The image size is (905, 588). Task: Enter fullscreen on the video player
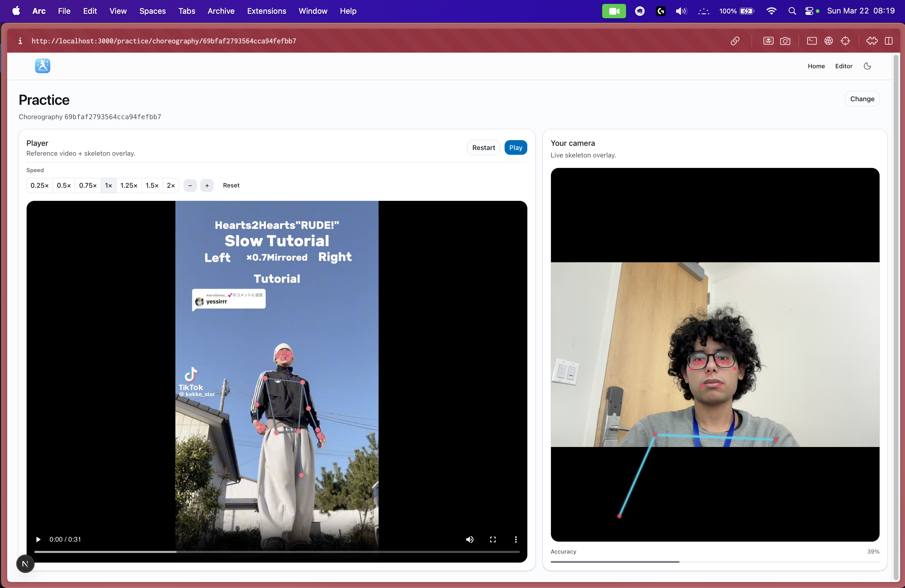pos(493,539)
